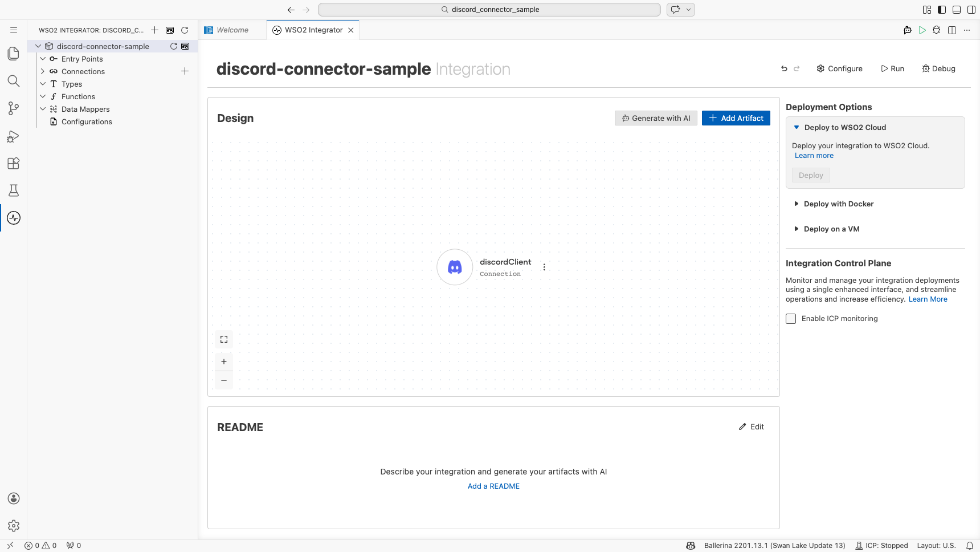The height and width of the screenshot is (552, 980).
Task: Click the overview icon in the panel header
Action: click(x=170, y=30)
